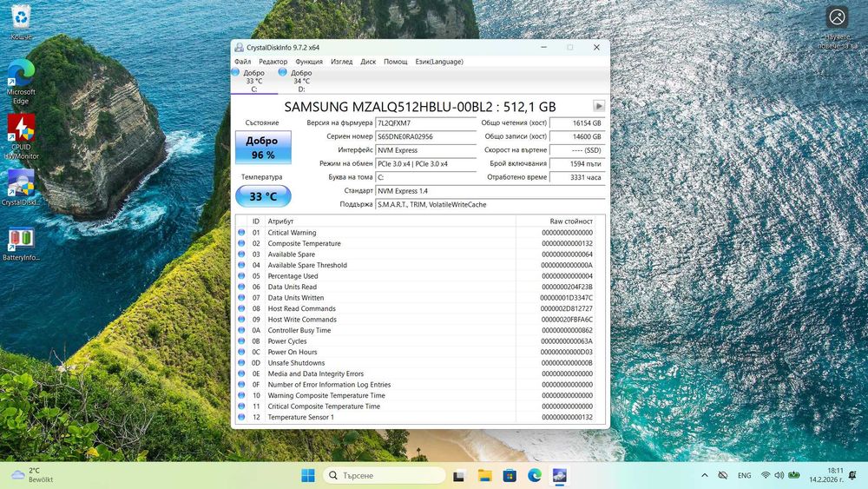Click the status dot for Unsafe Shutdowns
868x489 pixels.
pyautogui.click(x=241, y=363)
